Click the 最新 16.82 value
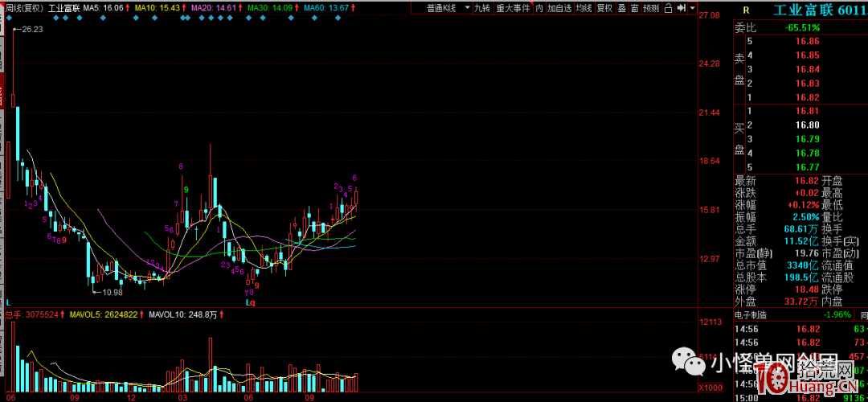 [807, 181]
